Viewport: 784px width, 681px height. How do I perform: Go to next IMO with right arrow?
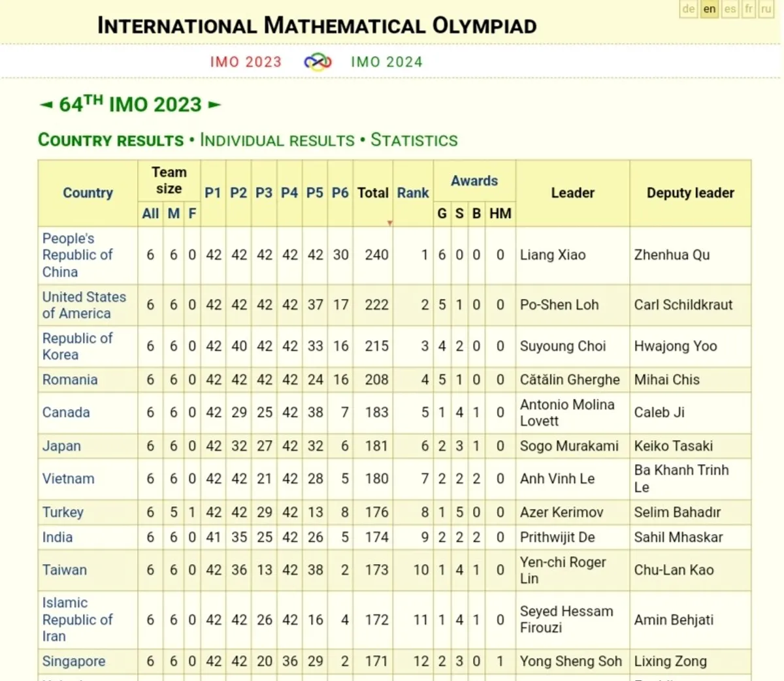pyautogui.click(x=214, y=104)
